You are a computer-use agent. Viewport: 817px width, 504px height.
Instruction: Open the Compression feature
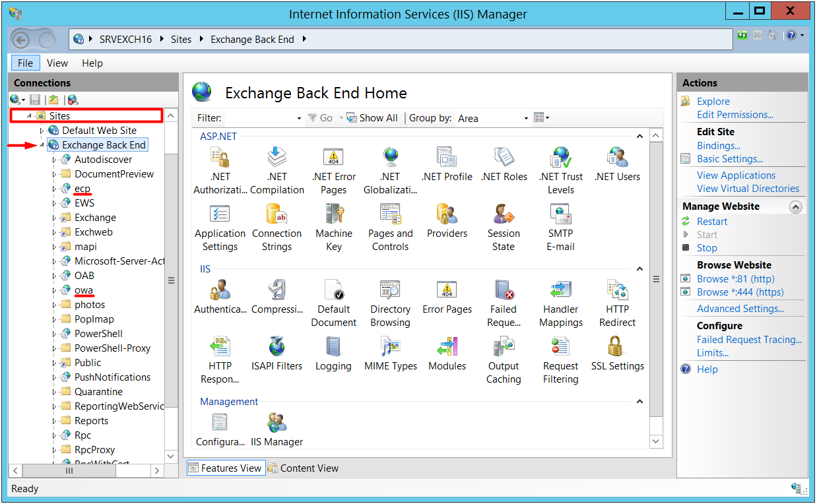[x=277, y=297]
